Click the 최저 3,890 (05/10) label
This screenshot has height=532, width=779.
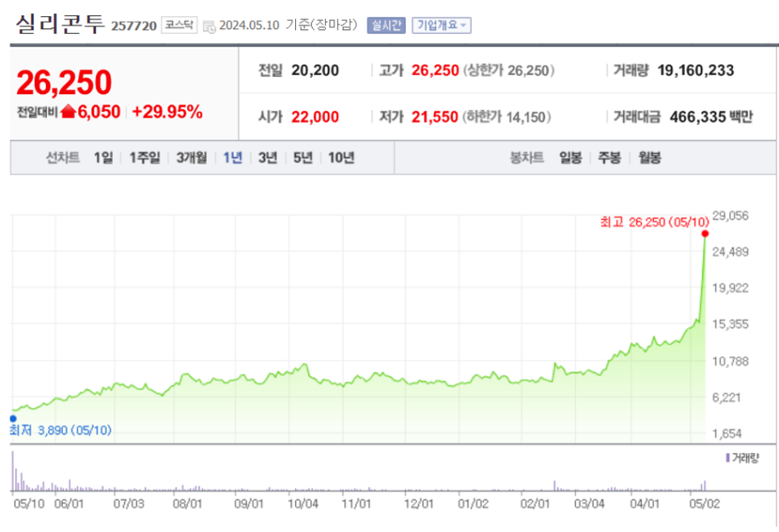[60, 430]
